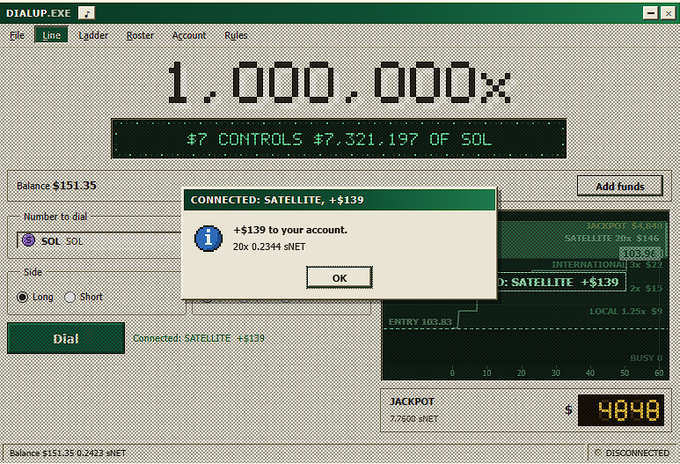Click the DISCONNECTED status indicator

click(632, 453)
